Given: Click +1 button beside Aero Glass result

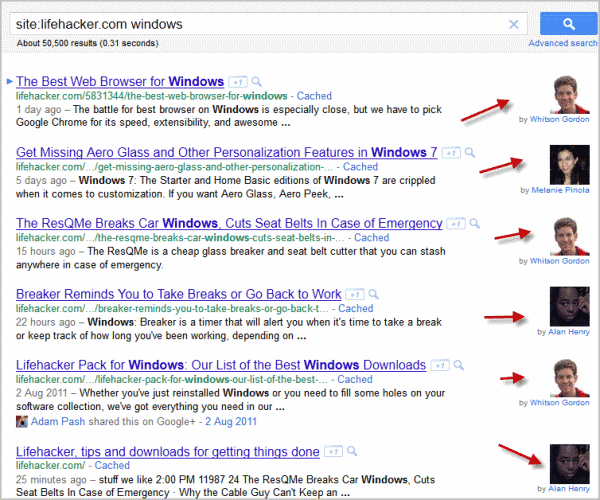Looking at the screenshot, I should (x=451, y=153).
